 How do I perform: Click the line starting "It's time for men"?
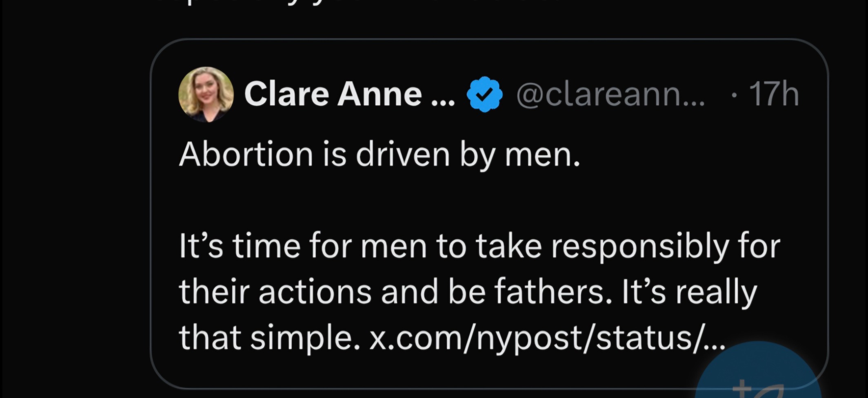point(480,247)
